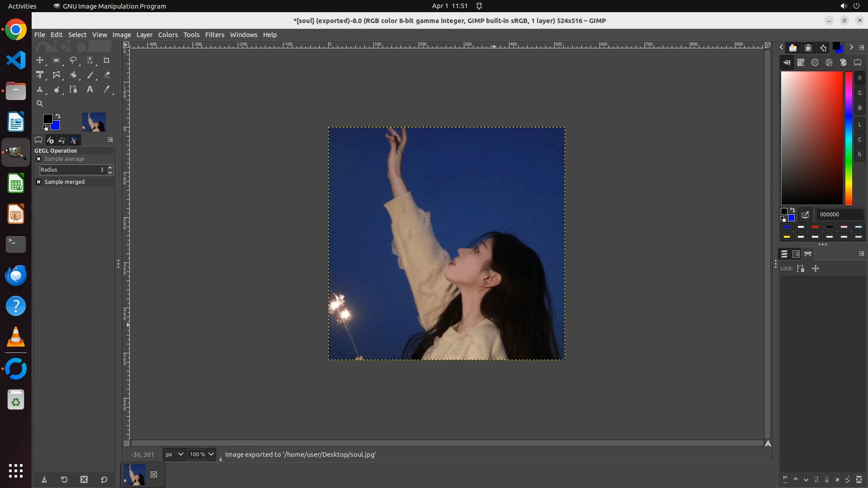Select the Free Select lasso tool

coord(73,61)
